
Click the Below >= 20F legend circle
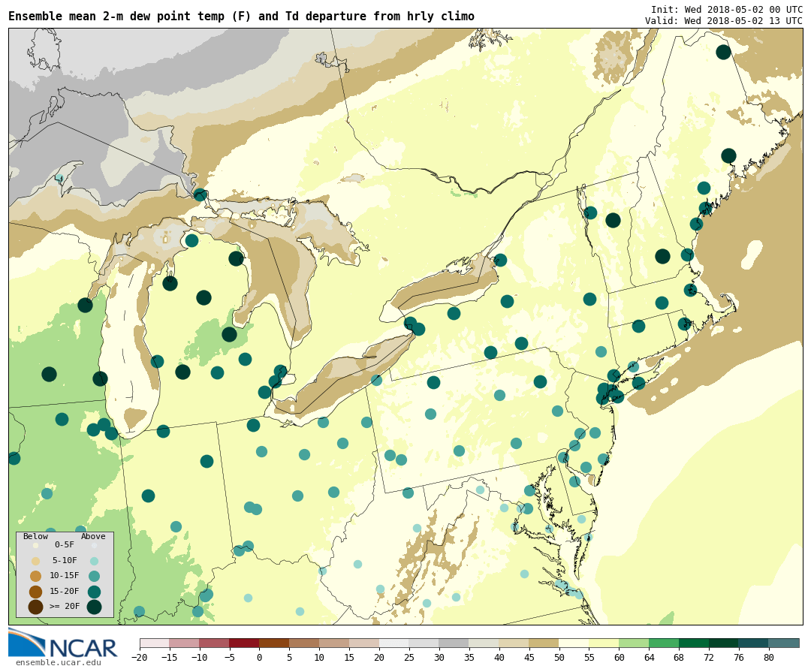point(35,607)
